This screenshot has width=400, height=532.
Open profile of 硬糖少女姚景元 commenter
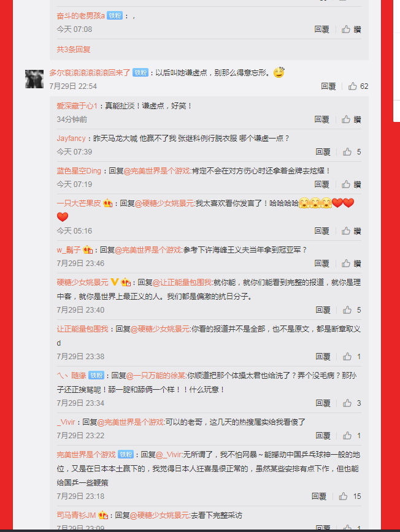[82, 283]
